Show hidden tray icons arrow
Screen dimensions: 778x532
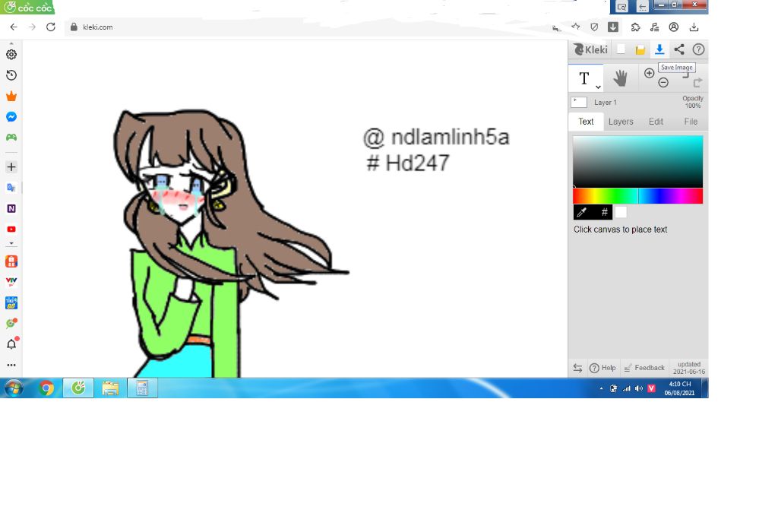(x=601, y=388)
